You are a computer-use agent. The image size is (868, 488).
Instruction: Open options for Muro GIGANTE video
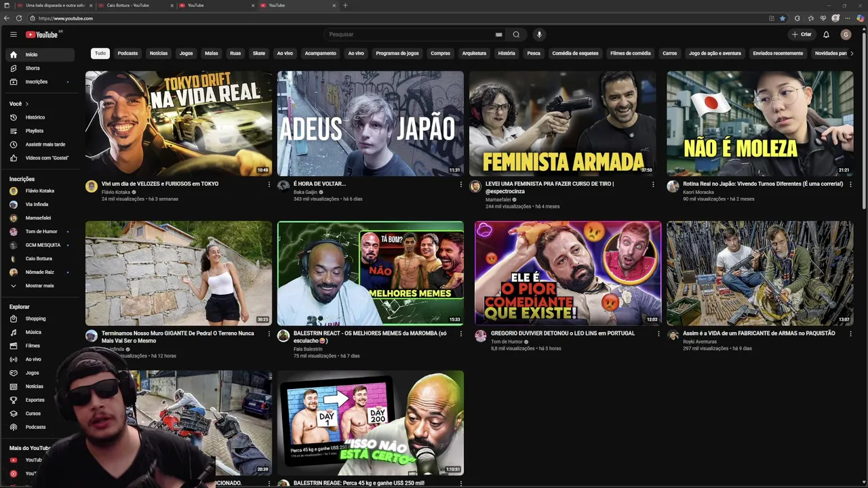tap(269, 334)
